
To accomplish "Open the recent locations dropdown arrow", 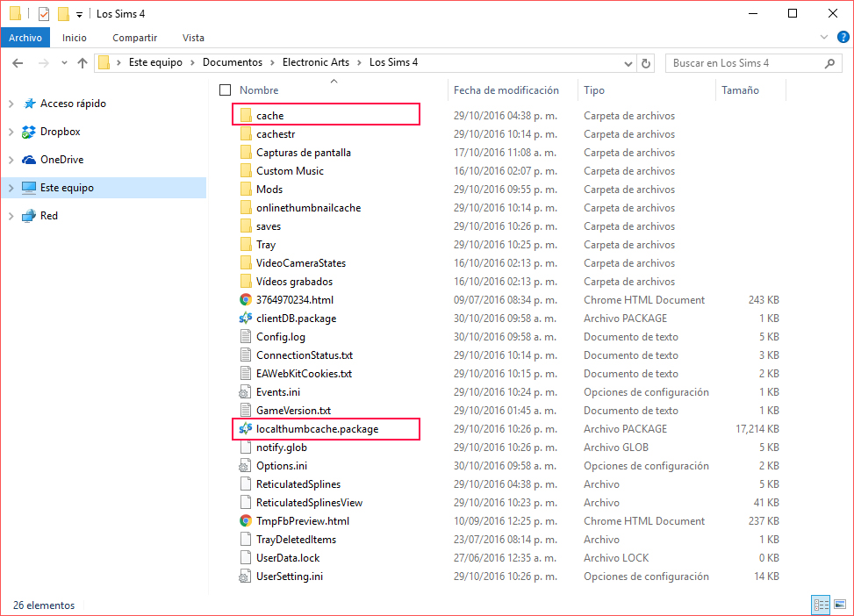I will (64, 63).
